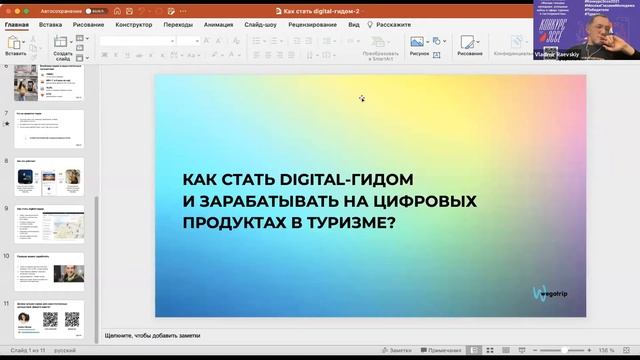Click the zoom percentage value
The height and width of the screenshot is (360, 640).
pos(607,350)
